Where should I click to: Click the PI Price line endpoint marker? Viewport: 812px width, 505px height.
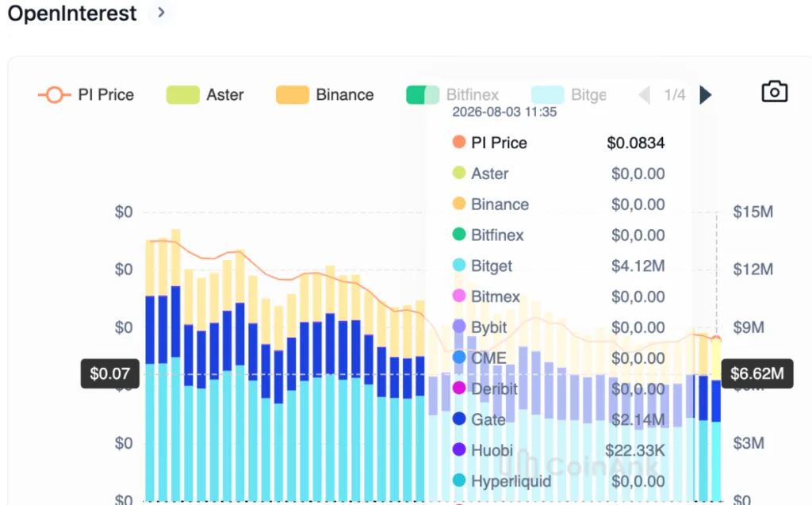pyautogui.click(x=716, y=339)
